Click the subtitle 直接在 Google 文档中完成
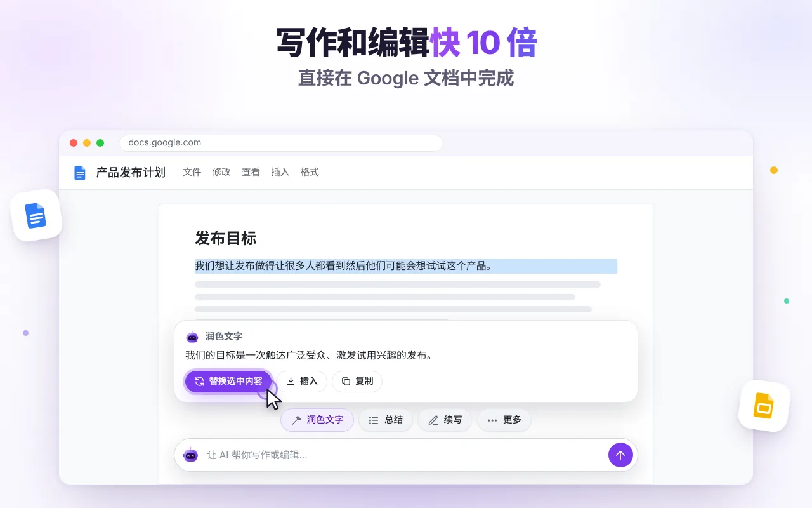This screenshot has height=508, width=812. pos(406,78)
